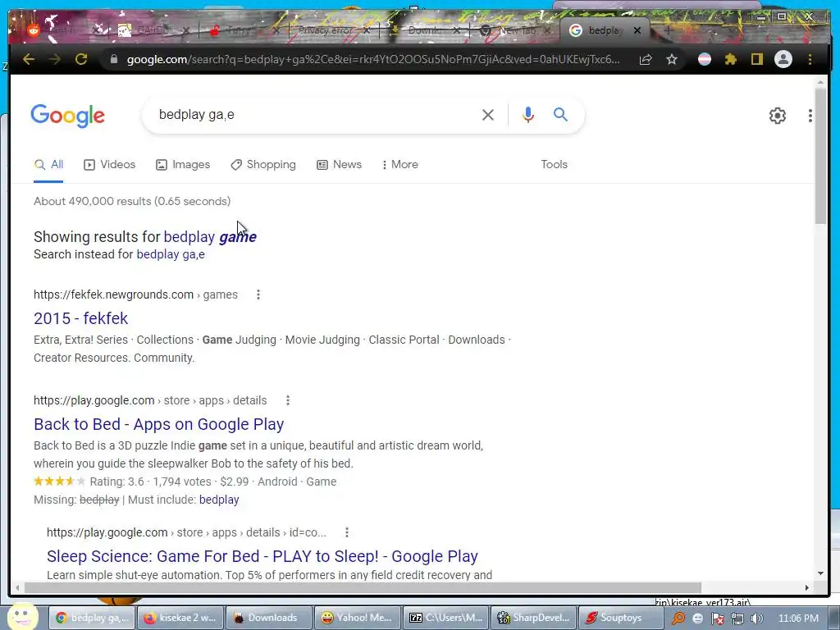Click the Action Center flag tray icon
Screen dimensions: 840x630
coord(717,619)
